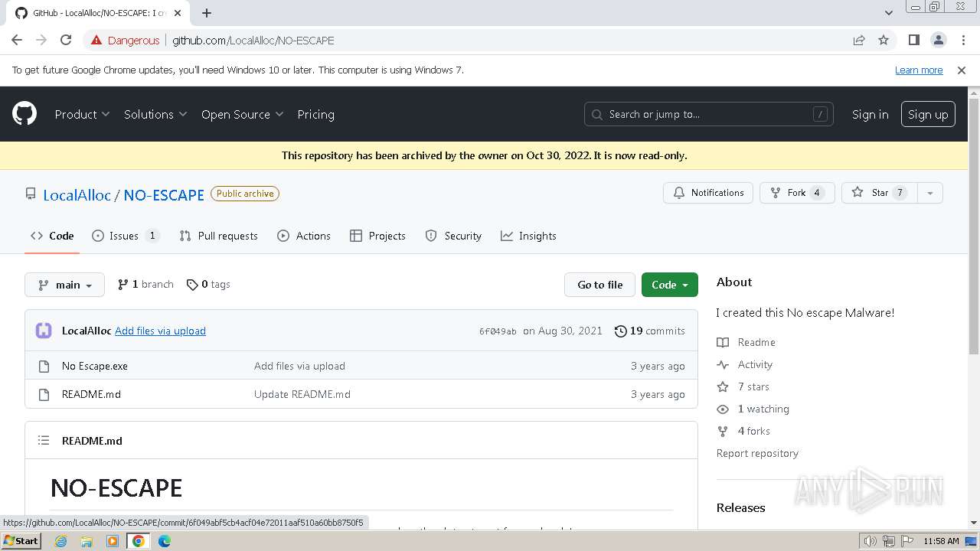Click Report repository link
980x551 pixels.
pyautogui.click(x=757, y=453)
